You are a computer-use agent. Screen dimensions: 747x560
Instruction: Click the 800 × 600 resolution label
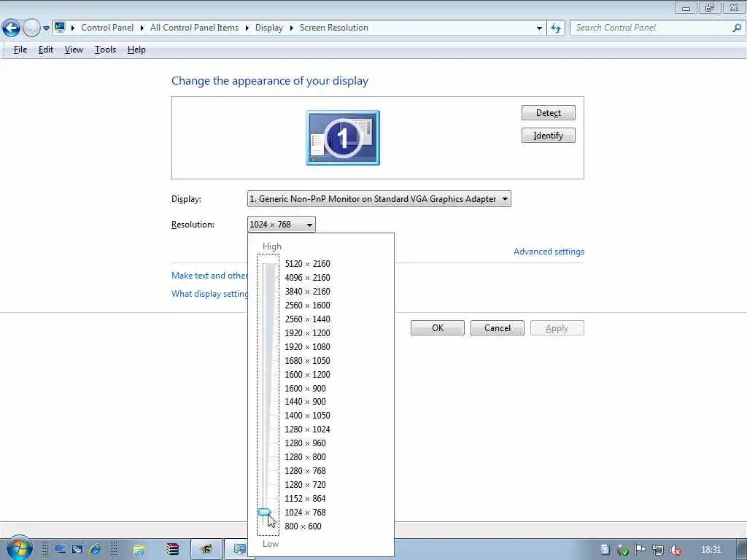coord(303,526)
